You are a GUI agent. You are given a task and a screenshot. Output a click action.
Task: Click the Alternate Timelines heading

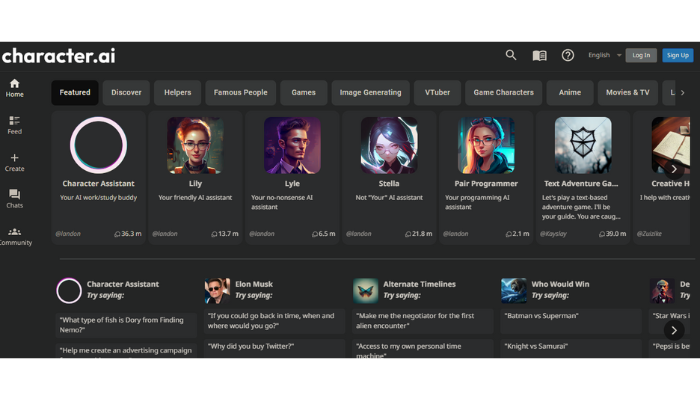click(x=419, y=284)
